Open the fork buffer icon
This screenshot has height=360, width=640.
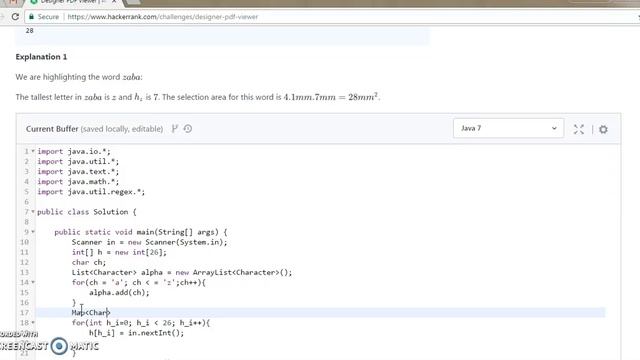[175, 129]
